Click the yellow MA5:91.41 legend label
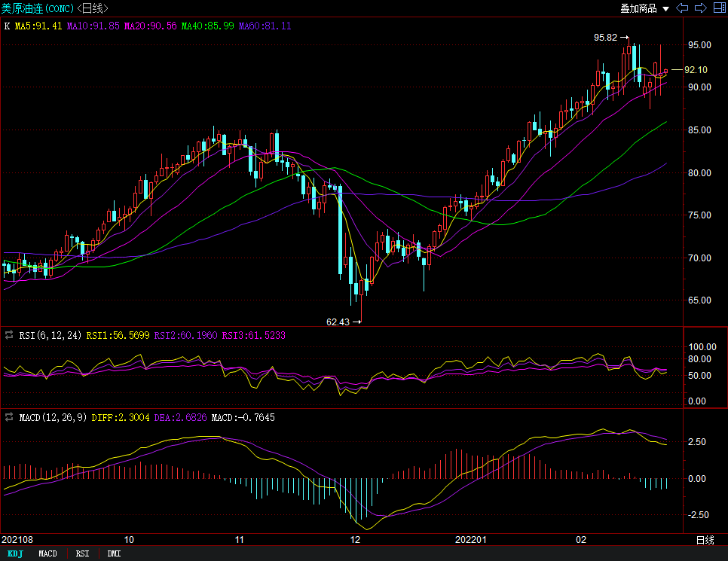Viewport: 728px width, 561px height. pos(40,26)
